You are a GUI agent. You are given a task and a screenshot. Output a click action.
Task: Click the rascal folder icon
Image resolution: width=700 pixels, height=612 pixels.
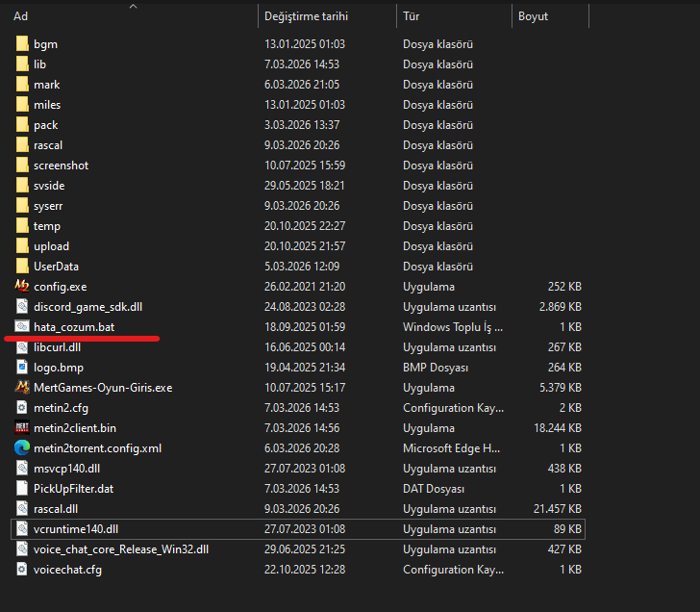pyautogui.click(x=22, y=144)
